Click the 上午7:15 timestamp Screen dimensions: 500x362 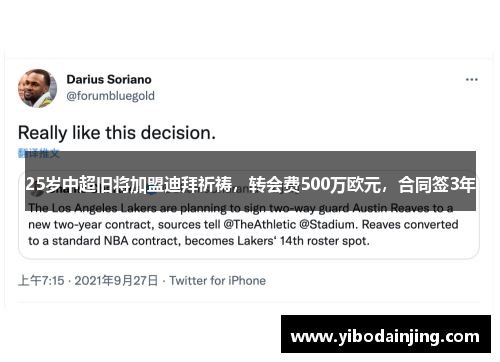pos(41,281)
